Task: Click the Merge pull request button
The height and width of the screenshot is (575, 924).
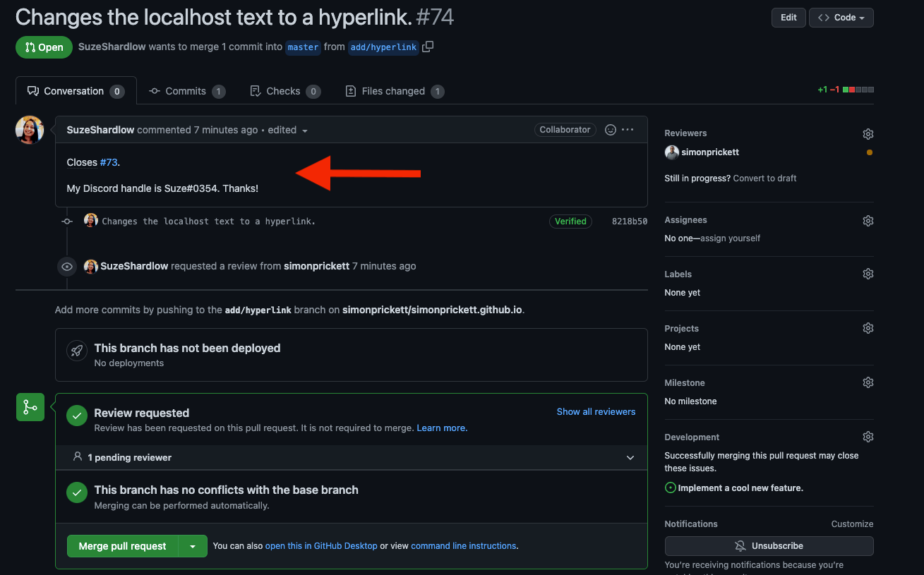Action: (x=122, y=546)
